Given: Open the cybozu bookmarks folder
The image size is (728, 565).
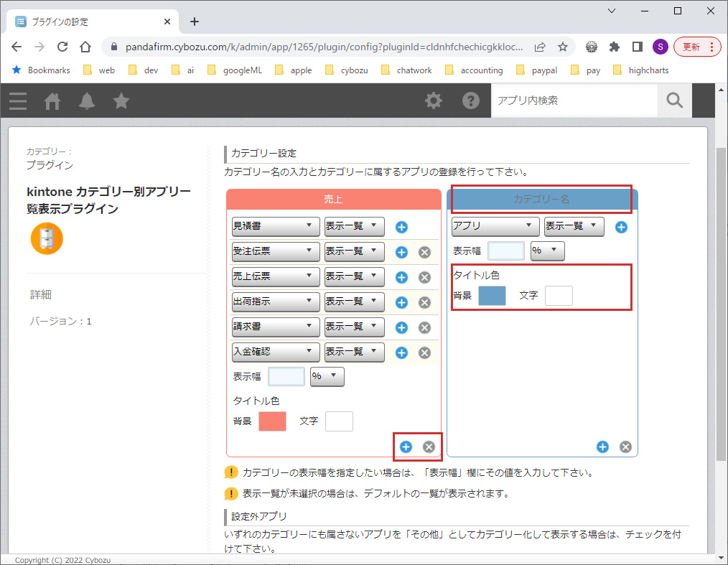Looking at the screenshot, I should (347, 70).
